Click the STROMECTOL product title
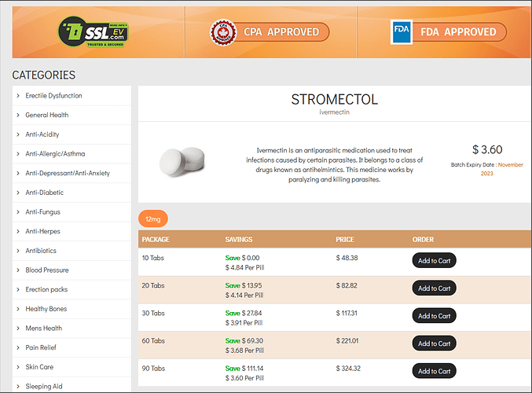532x393 pixels. (334, 100)
